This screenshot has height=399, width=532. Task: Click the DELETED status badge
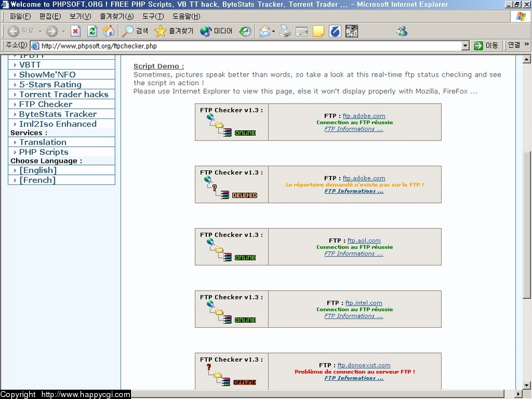pos(245,196)
